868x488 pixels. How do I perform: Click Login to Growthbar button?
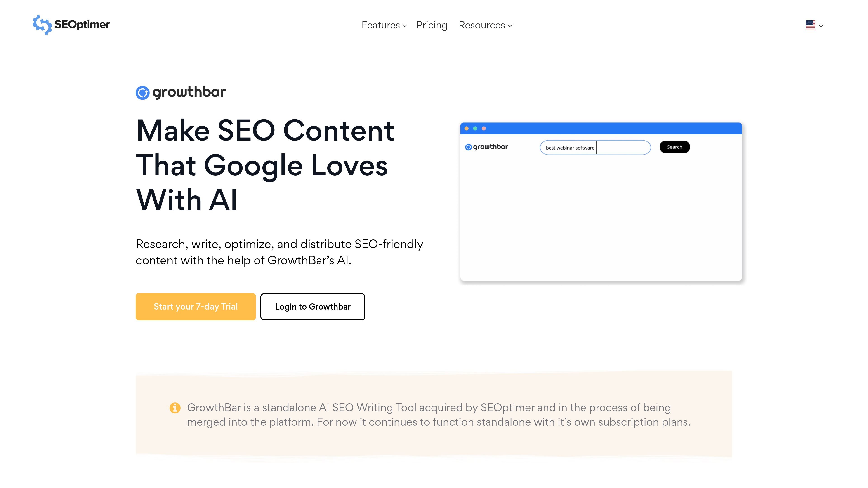313,307
